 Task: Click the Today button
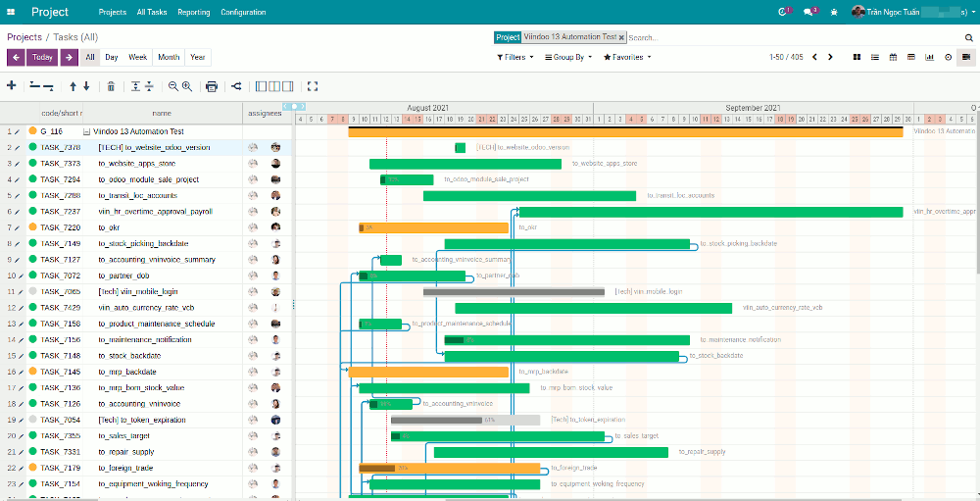[42, 58]
